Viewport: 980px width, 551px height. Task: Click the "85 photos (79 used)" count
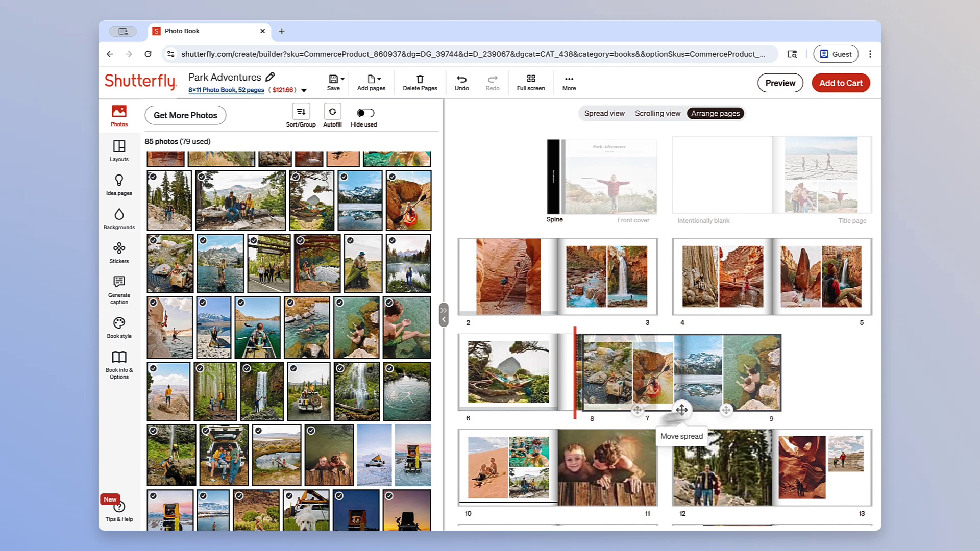point(178,141)
